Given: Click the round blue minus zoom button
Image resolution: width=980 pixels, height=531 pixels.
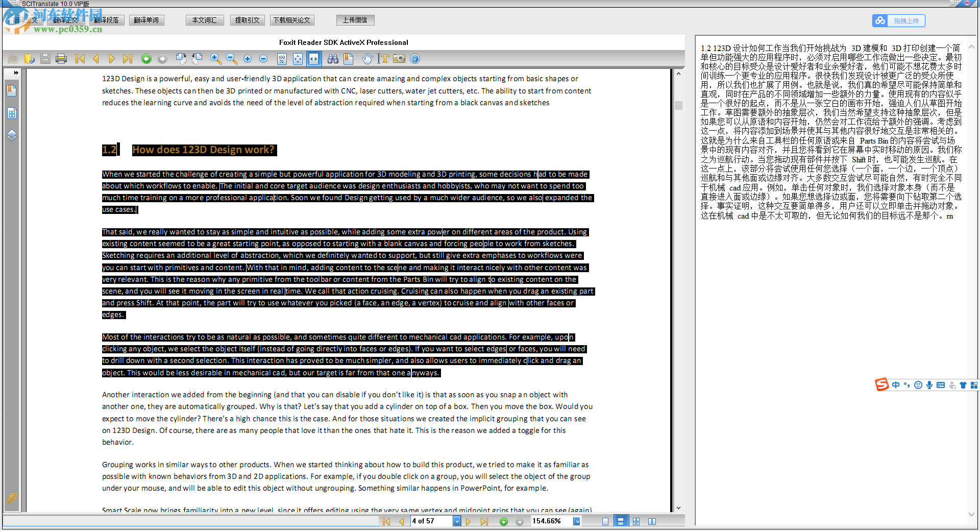Looking at the screenshot, I should [263, 59].
